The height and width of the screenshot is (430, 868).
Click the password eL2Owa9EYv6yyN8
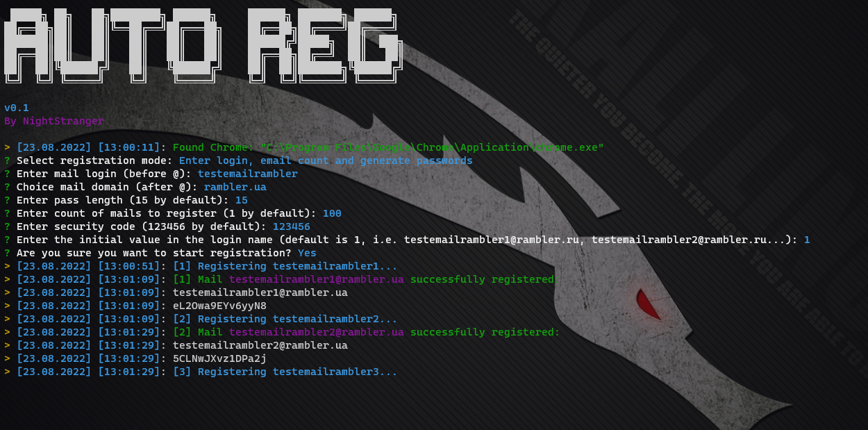219,306
